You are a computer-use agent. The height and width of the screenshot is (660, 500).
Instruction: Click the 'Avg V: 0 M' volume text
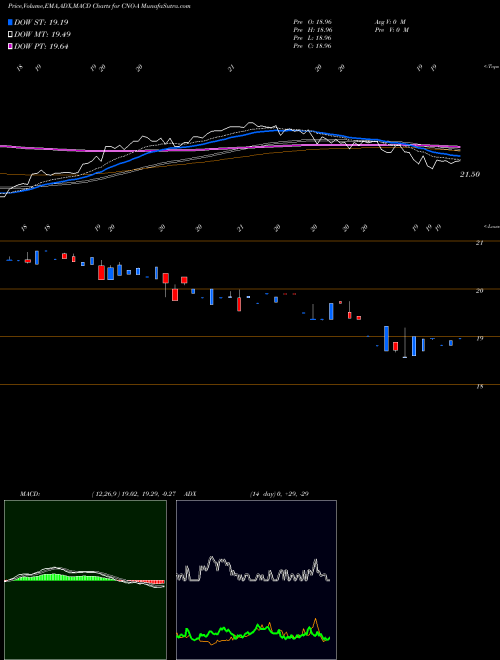[x=389, y=22]
